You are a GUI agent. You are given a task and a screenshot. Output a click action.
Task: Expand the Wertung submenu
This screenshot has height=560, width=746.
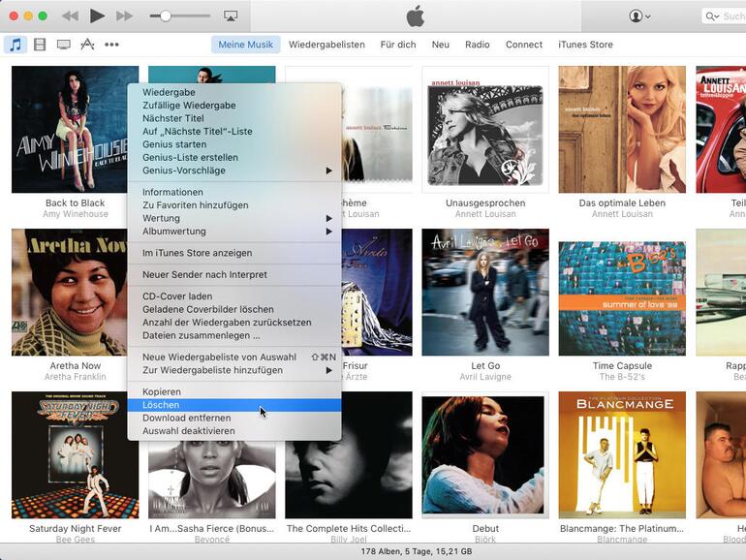[234, 218]
